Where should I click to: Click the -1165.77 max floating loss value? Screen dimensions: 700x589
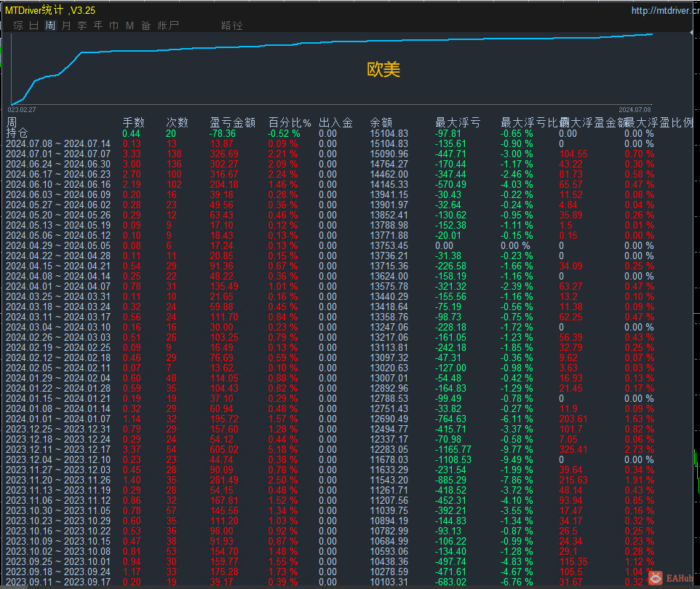453,450
